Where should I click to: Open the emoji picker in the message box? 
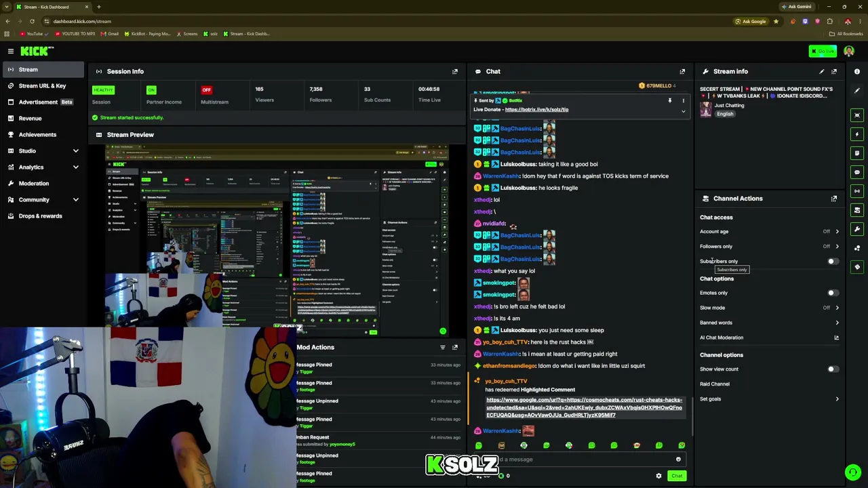[x=678, y=460]
